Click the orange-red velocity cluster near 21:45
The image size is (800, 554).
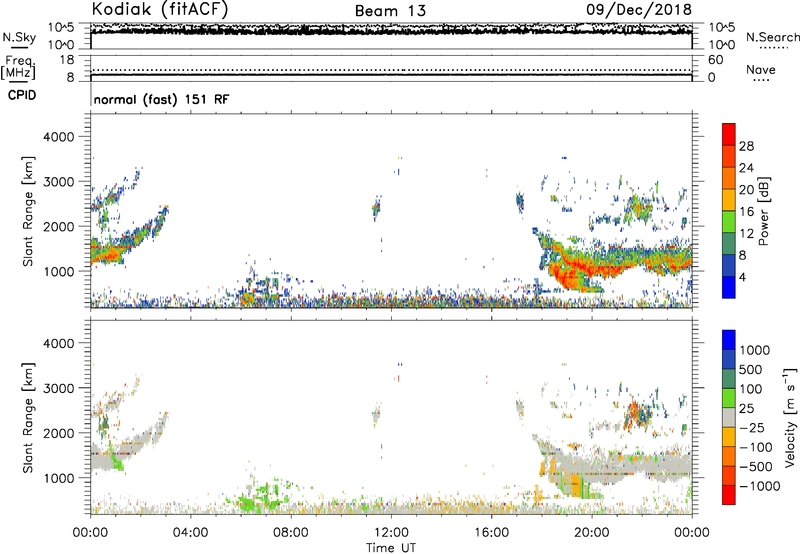click(635, 412)
